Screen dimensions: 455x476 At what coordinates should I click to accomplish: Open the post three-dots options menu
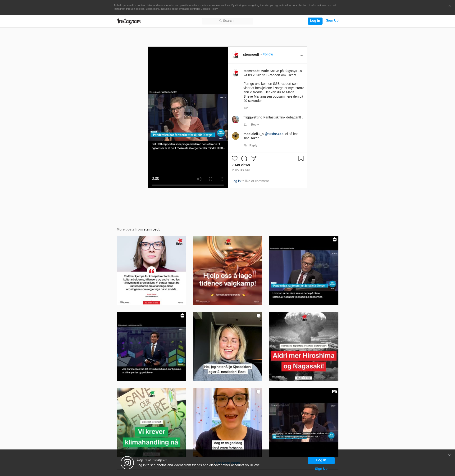tap(301, 55)
